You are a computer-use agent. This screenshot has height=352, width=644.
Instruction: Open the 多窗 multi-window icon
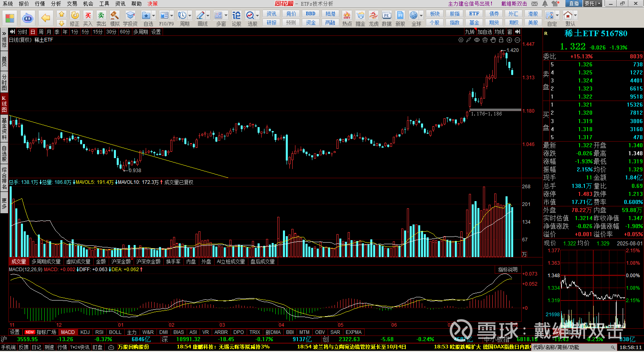(219, 15)
